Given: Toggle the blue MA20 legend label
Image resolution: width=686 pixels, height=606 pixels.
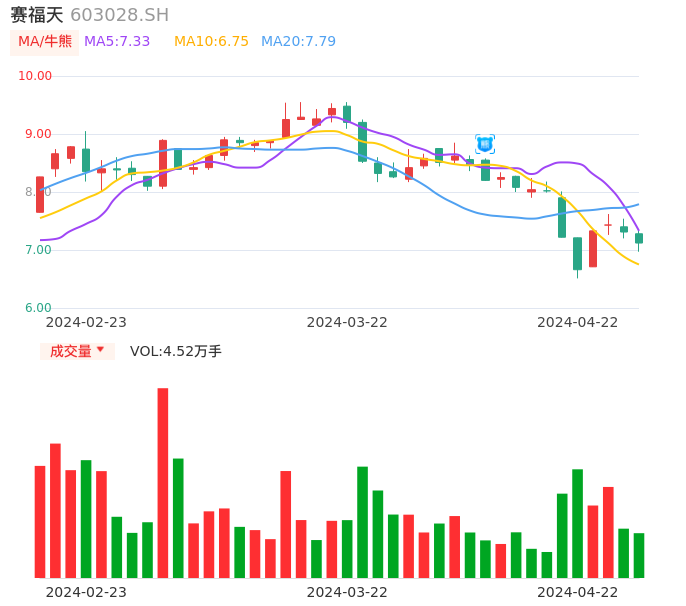Looking at the screenshot, I should pos(298,42).
